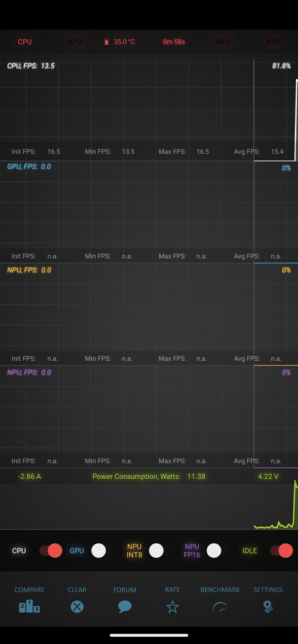The width and height of the screenshot is (298, 644).
Task: Disable the CPU toggle switch
Action: pyautogui.click(x=51, y=550)
